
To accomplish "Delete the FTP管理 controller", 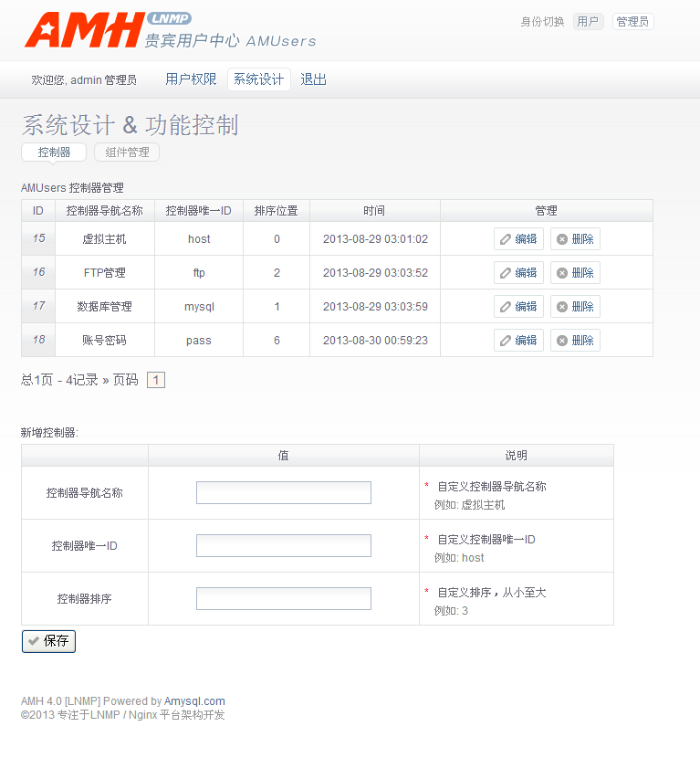I will [575, 273].
